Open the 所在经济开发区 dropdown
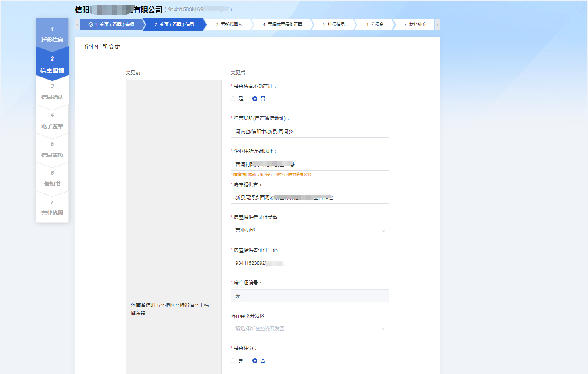The height and width of the screenshot is (374, 588). pyautogui.click(x=310, y=329)
